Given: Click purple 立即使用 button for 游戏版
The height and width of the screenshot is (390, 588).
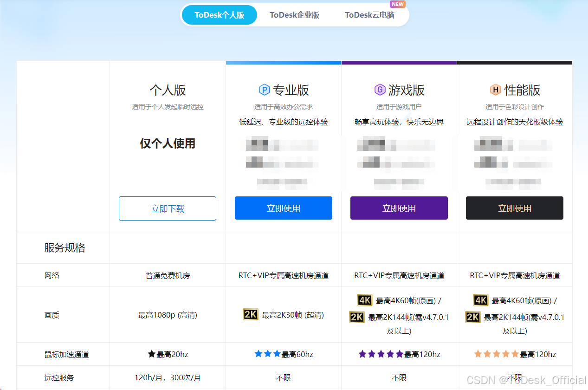Looking at the screenshot, I should 399,208.
